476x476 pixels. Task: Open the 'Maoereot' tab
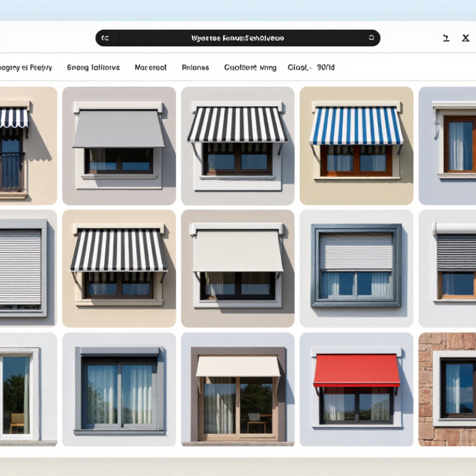click(151, 67)
